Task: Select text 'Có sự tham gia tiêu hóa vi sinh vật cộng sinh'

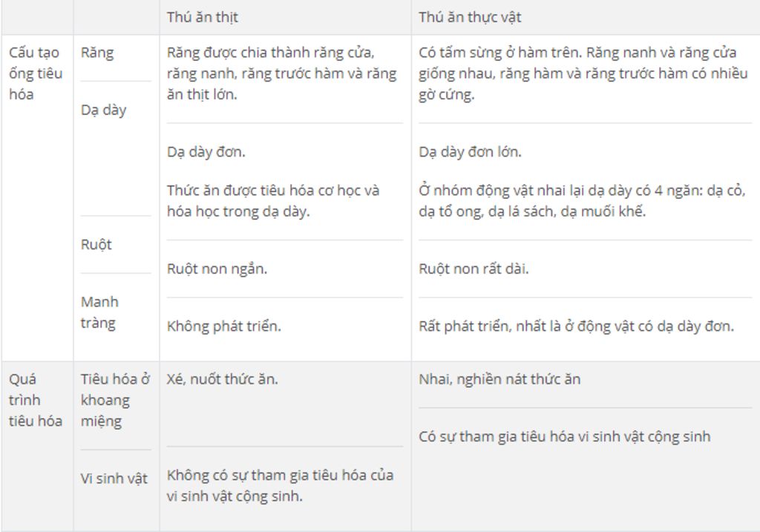Action: point(564,436)
